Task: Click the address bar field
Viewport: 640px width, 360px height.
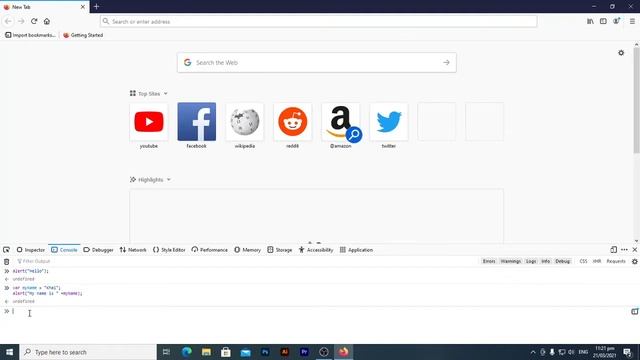Action: pos(318,21)
